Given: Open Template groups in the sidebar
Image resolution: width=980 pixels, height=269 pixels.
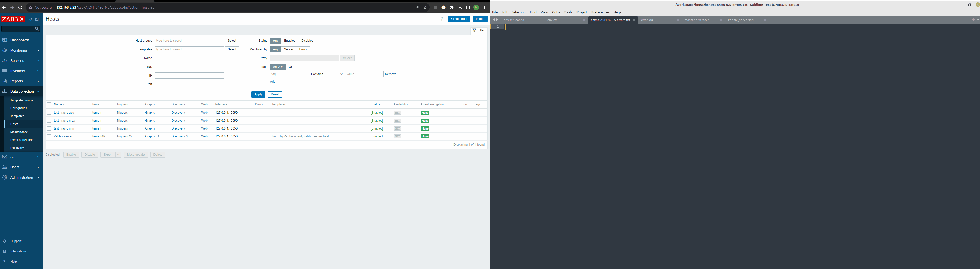Looking at the screenshot, I should point(22,100).
